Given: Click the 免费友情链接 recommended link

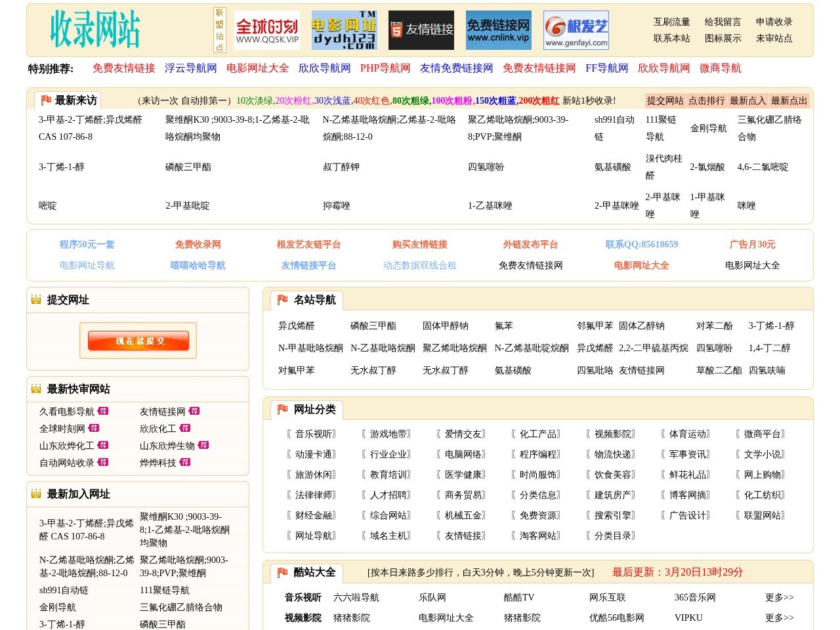Looking at the screenshot, I should pyautogui.click(x=123, y=68).
